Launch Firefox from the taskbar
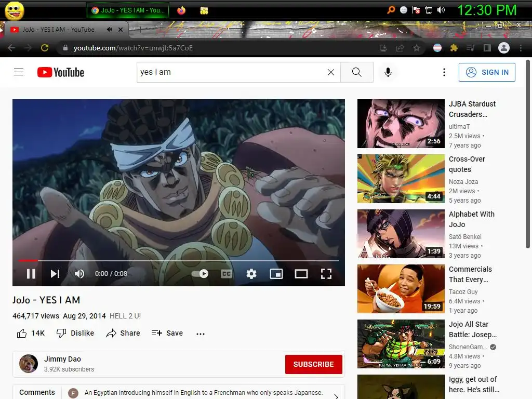The height and width of the screenshot is (399, 532). tap(181, 10)
